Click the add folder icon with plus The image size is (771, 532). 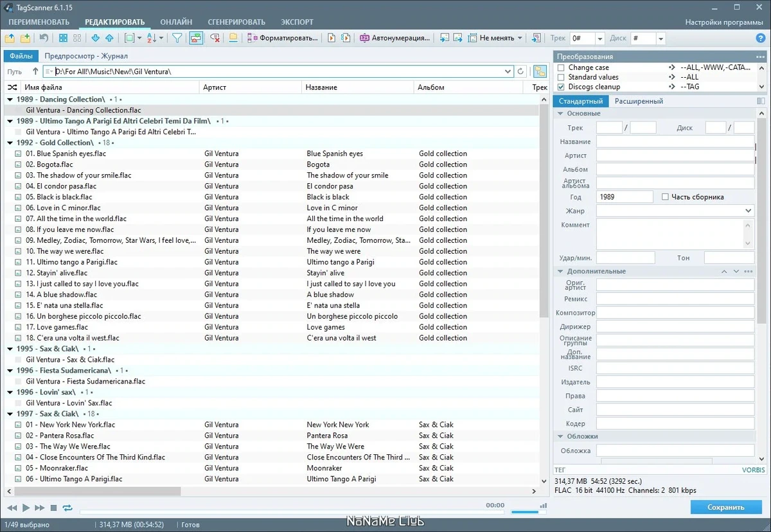(x=26, y=38)
